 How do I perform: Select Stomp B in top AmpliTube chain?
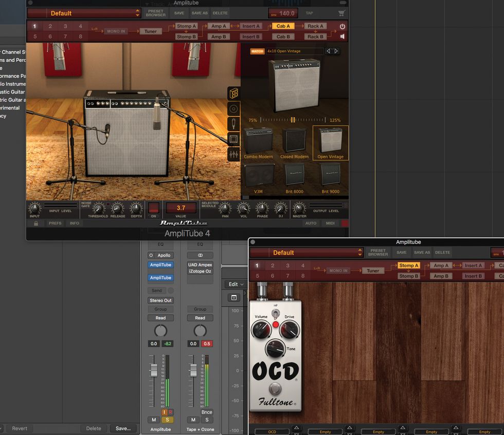coord(186,37)
